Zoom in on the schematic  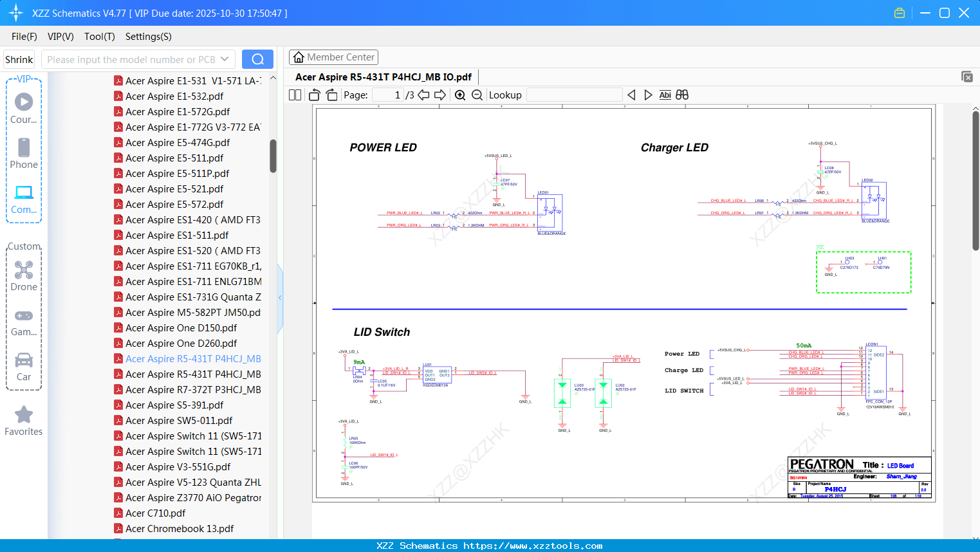pyautogui.click(x=460, y=95)
